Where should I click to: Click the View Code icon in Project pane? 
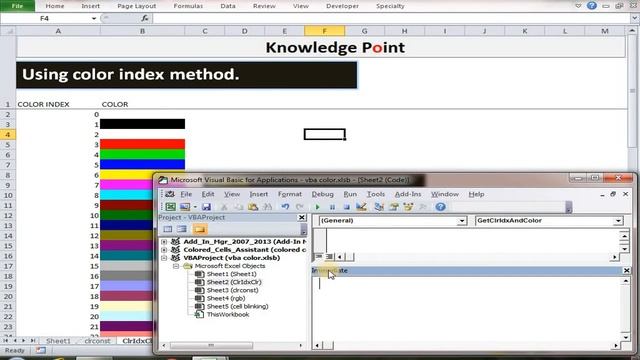168,229
